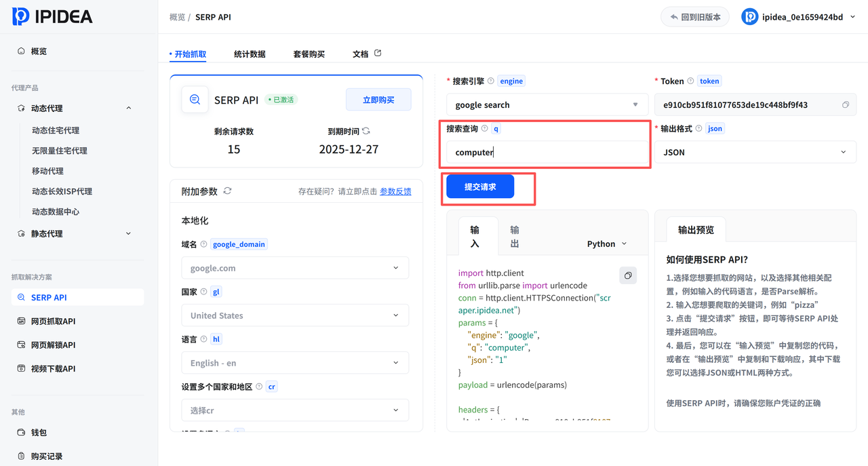The height and width of the screenshot is (466, 868).
Task: Expand the 静态代理 section chevron
Action: tap(129, 233)
